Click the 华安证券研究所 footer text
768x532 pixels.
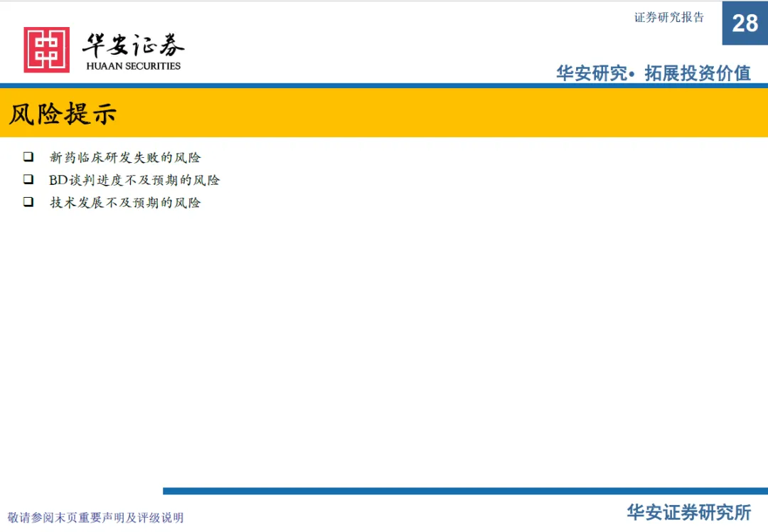688,512
